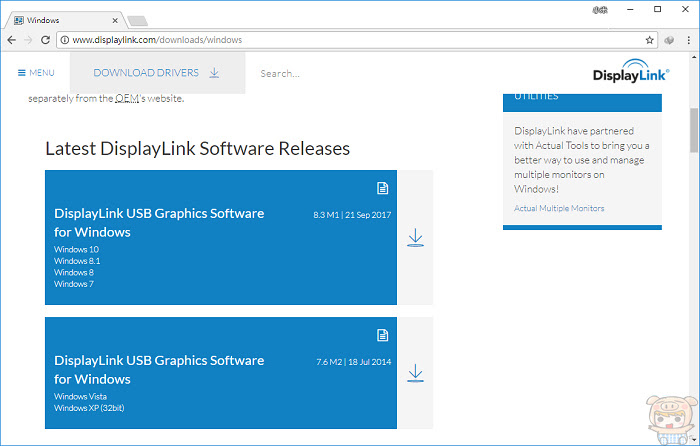The height and width of the screenshot is (446, 700).
Task: Reload the page with the refresh icon
Action: coord(45,40)
